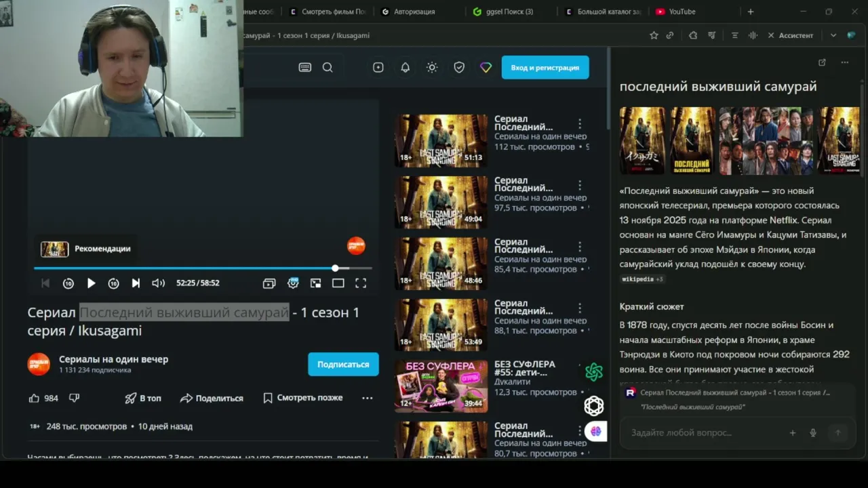Toggle theater mode in the player
The image size is (868, 488).
pos(338,283)
